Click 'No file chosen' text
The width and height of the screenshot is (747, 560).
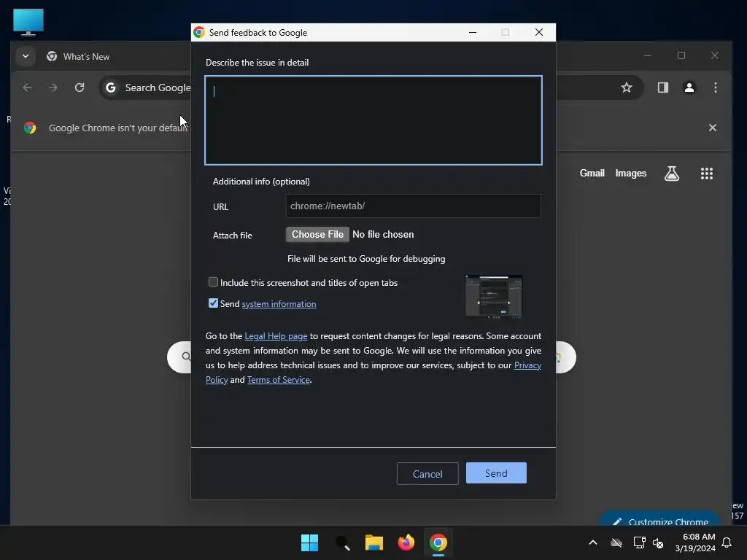click(x=383, y=234)
